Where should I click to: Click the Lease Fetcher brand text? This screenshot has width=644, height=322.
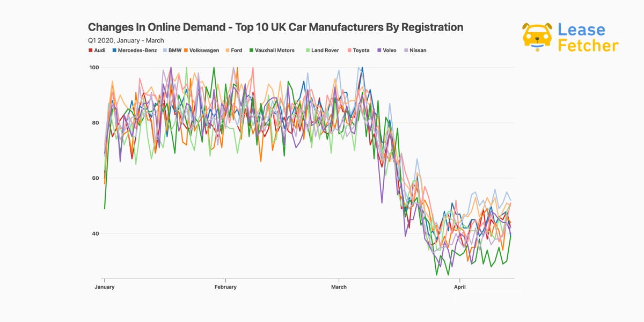(588, 37)
